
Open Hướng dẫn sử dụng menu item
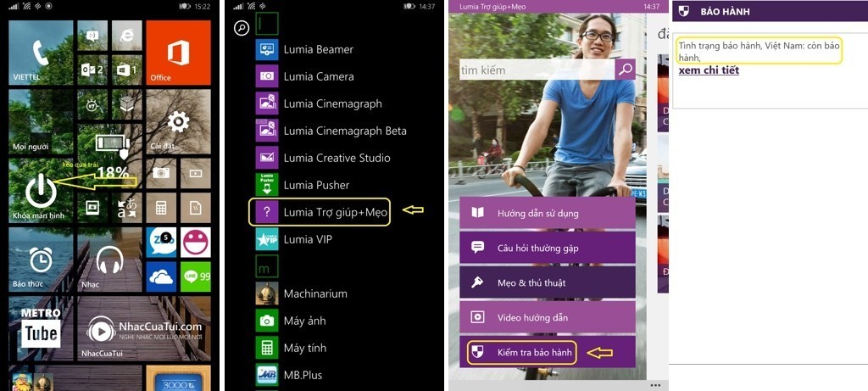click(x=547, y=213)
